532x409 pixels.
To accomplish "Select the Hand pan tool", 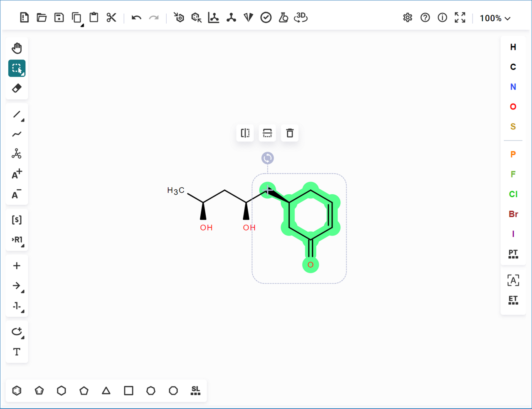I will click(x=17, y=48).
